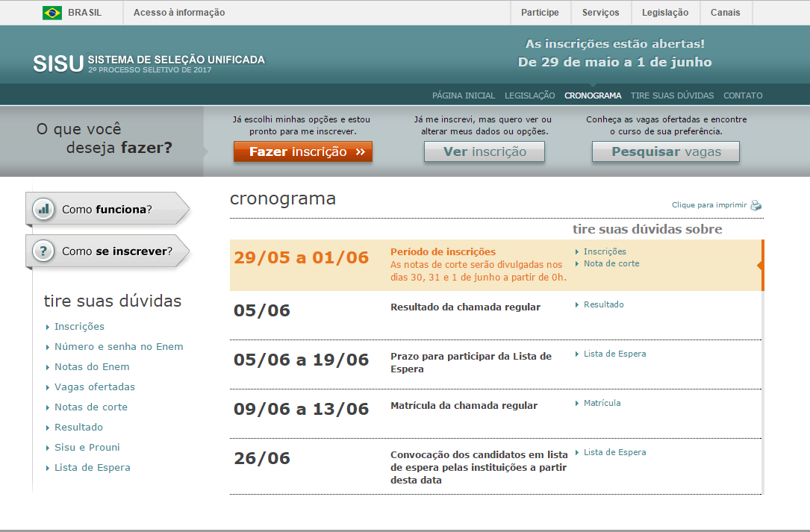Image resolution: width=810 pixels, height=532 pixels.
Task: Click the printer icon to print
Action: (x=756, y=205)
